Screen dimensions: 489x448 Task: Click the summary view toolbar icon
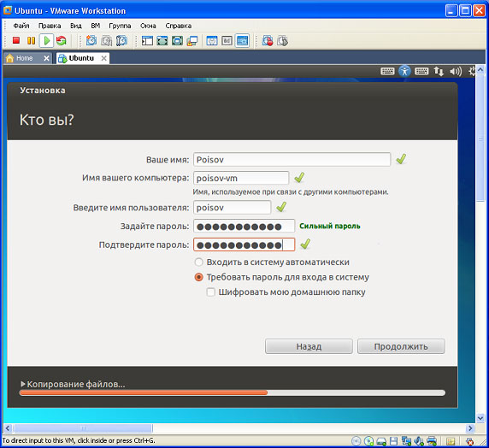(212, 40)
